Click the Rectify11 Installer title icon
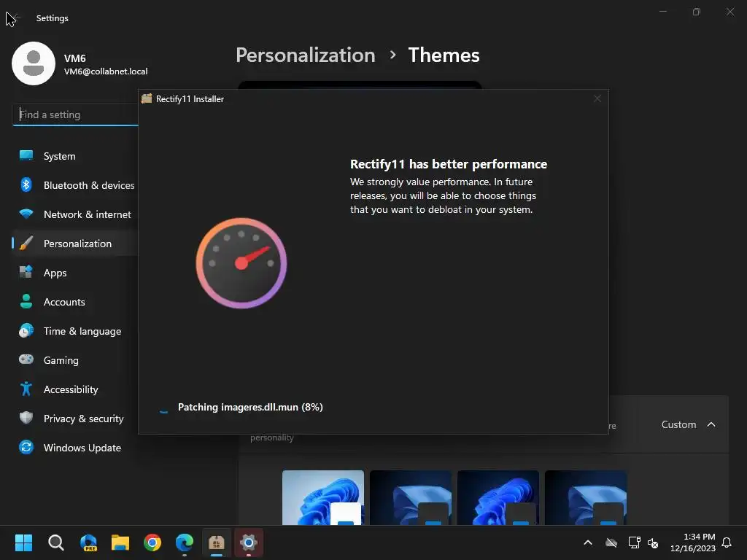Image resolution: width=747 pixels, height=560 pixels. [147, 98]
